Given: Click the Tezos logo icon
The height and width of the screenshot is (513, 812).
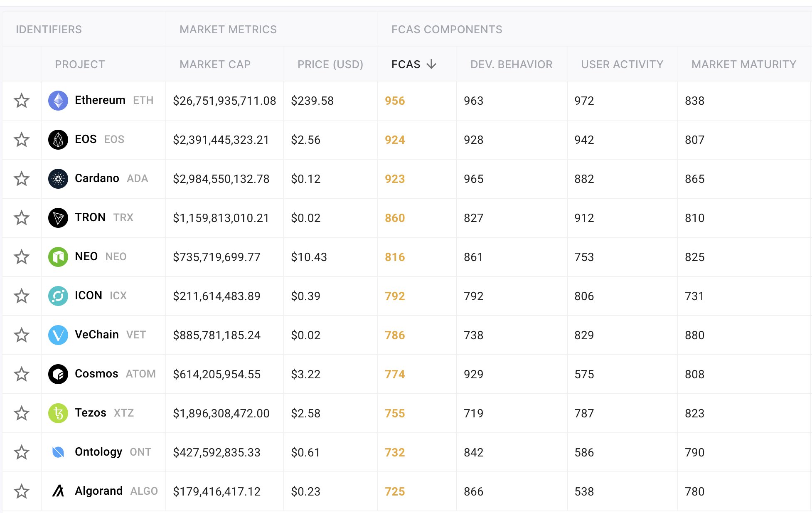Looking at the screenshot, I should 58,413.
